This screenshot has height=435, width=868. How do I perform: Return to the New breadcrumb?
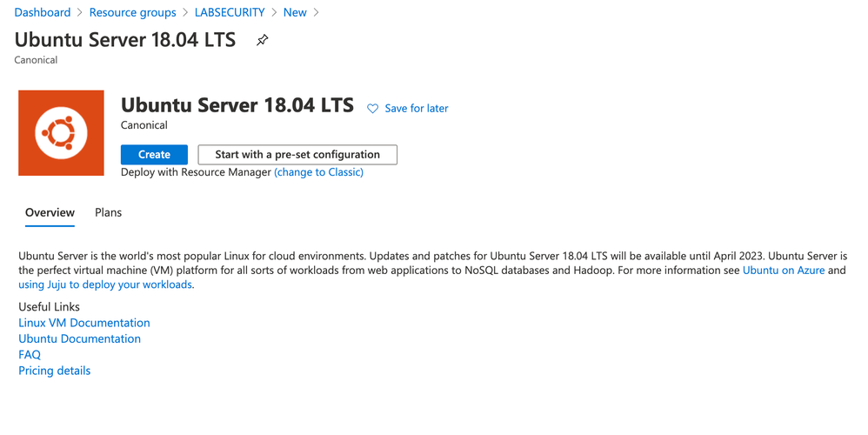click(295, 12)
